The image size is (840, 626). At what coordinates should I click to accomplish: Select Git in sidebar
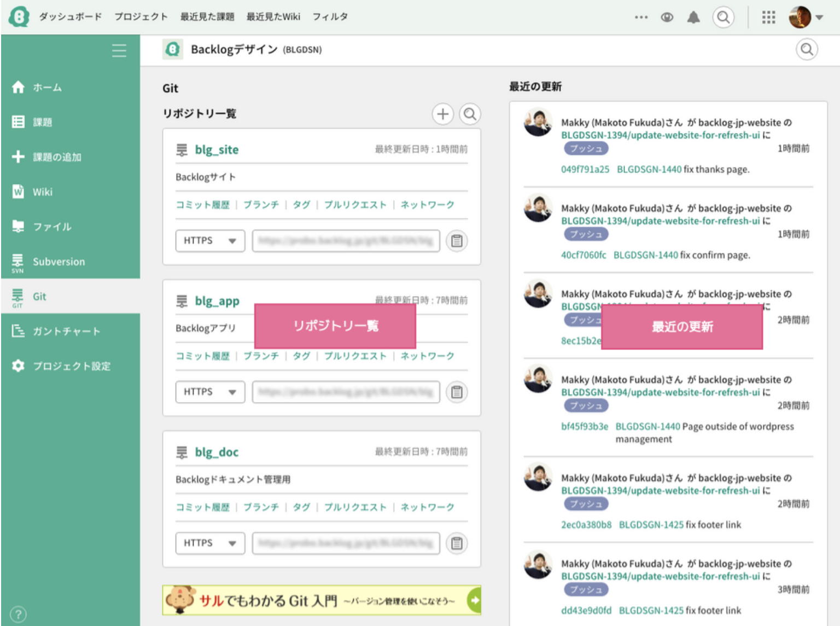point(71,296)
